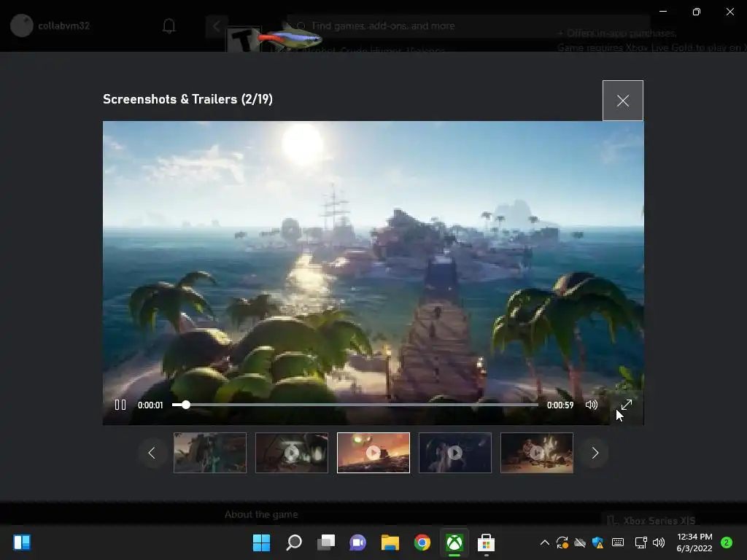The image size is (747, 560).
Task: Show hidden tray icons chevron
Action: click(x=544, y=542)
